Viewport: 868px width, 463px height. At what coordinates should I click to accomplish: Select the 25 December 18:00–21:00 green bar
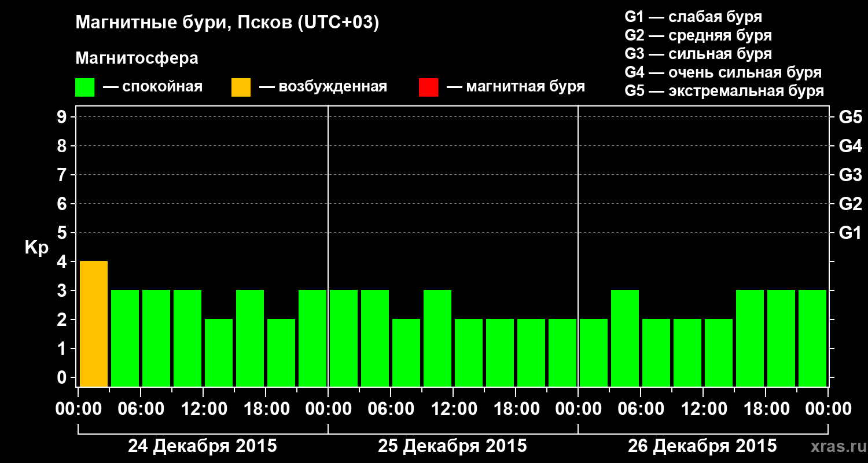[531, 353]
